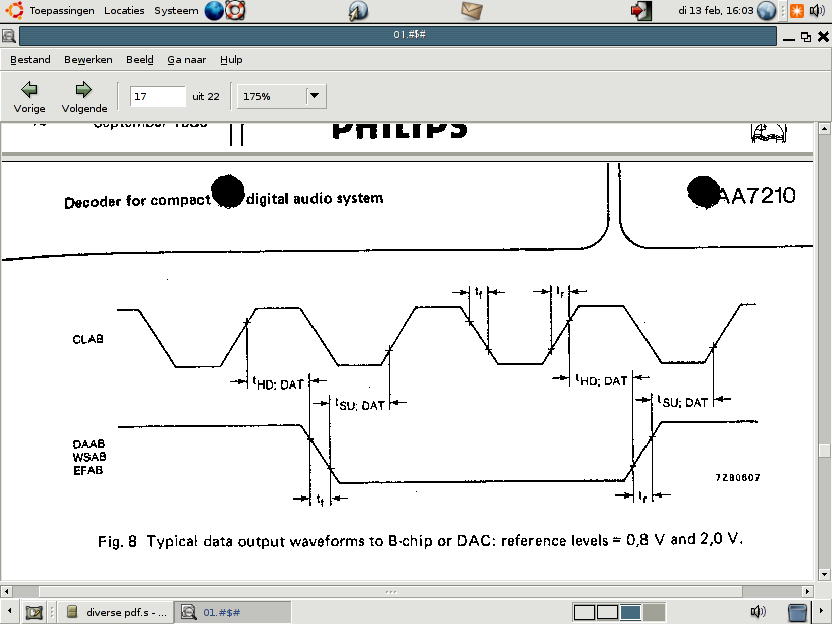Click the AA7210 part number heading
The image size is (832, 624).
click(x=756, y=195)
